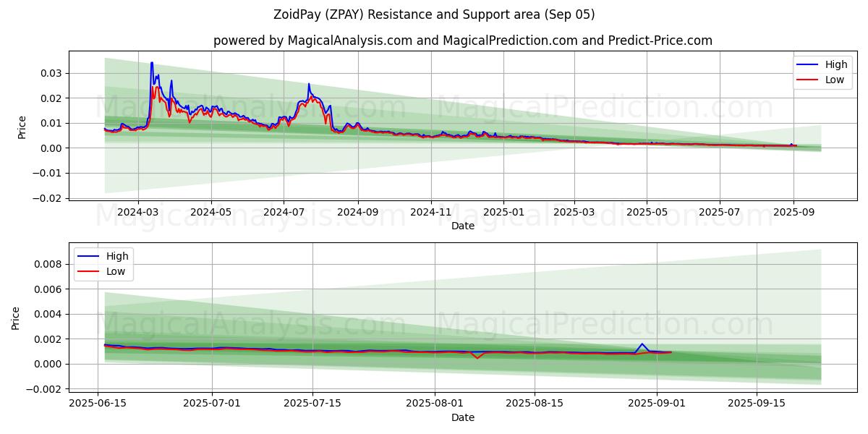
Task: Click the '2024-03' tick label
Action: pyautogui.click(x=137, y=213)
